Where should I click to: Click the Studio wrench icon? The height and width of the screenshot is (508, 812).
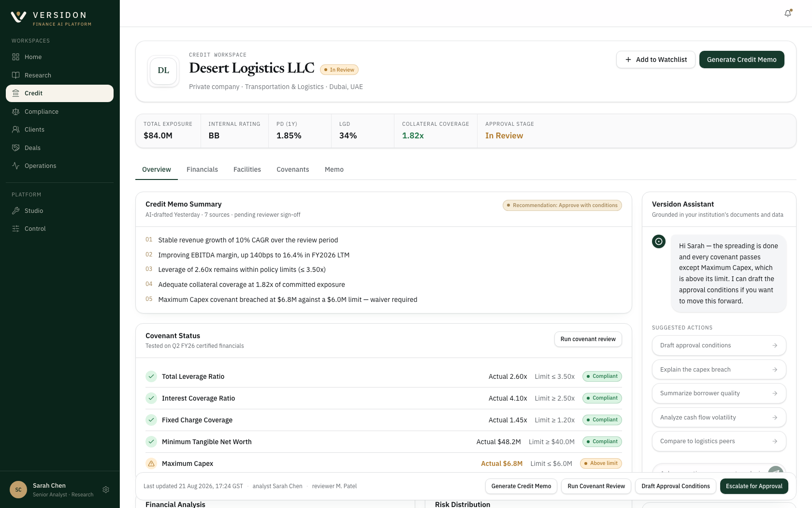[15, 211]
